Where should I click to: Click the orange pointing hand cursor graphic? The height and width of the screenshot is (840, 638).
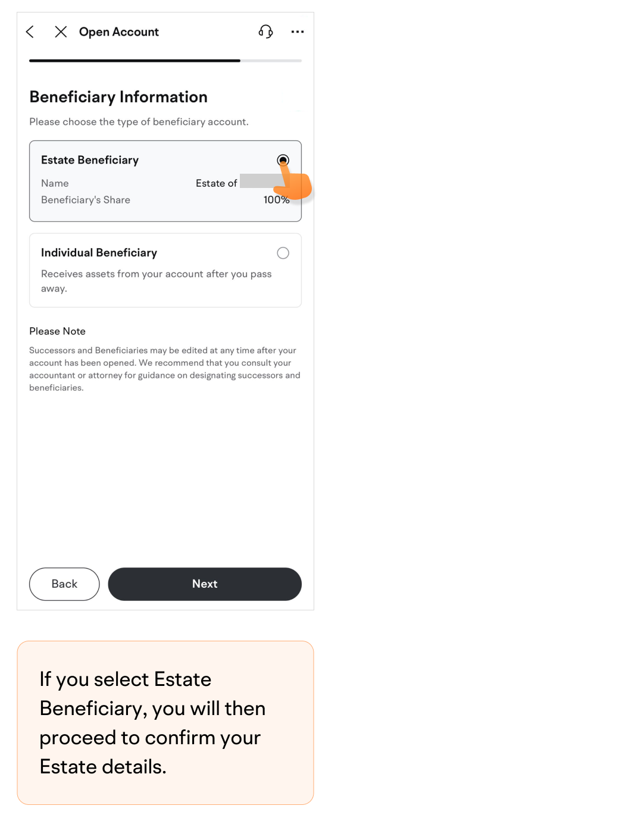[293, 181]
